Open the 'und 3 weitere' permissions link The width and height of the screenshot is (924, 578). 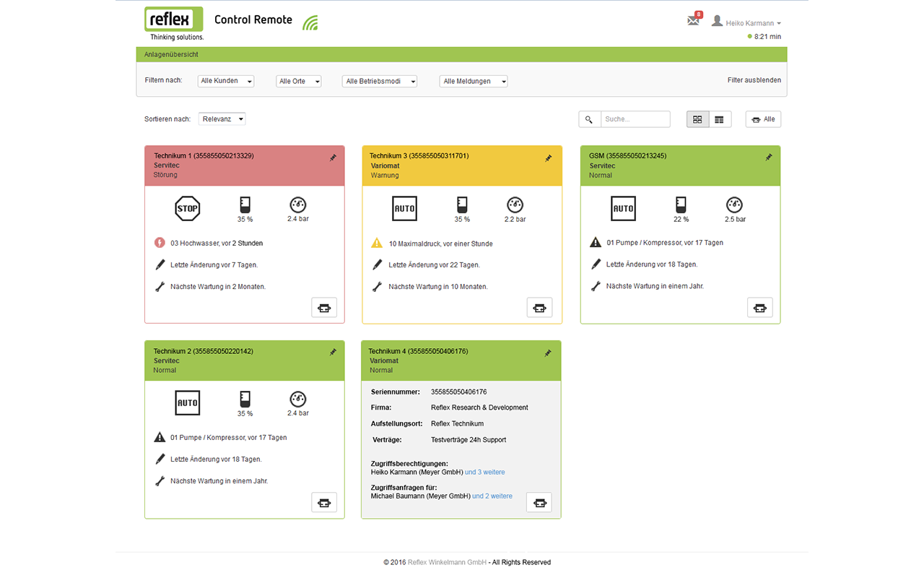click(484, 473)
